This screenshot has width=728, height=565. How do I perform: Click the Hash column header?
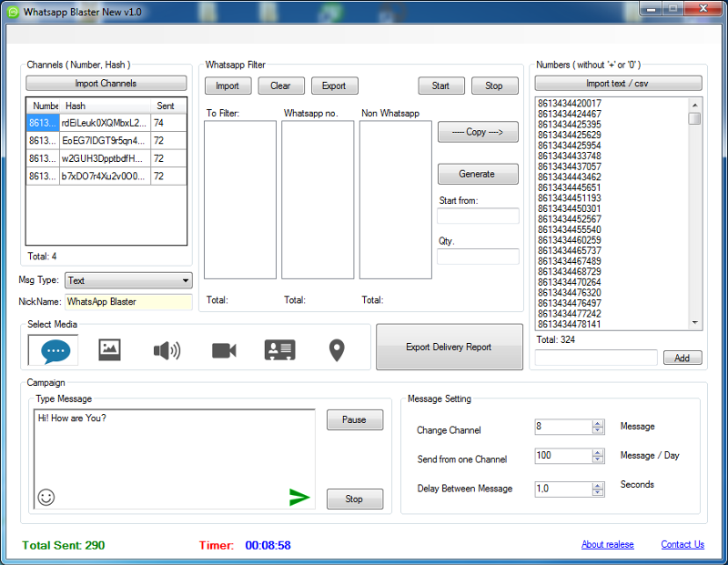(x=106, y=106)
